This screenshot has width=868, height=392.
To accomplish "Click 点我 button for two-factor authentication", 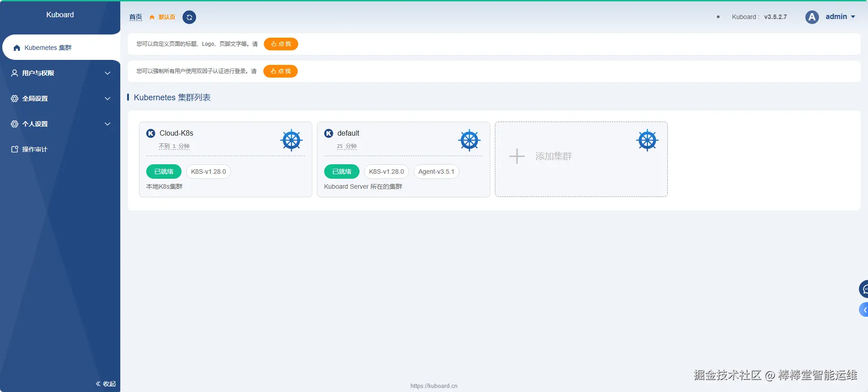I will tap(281, 71).
